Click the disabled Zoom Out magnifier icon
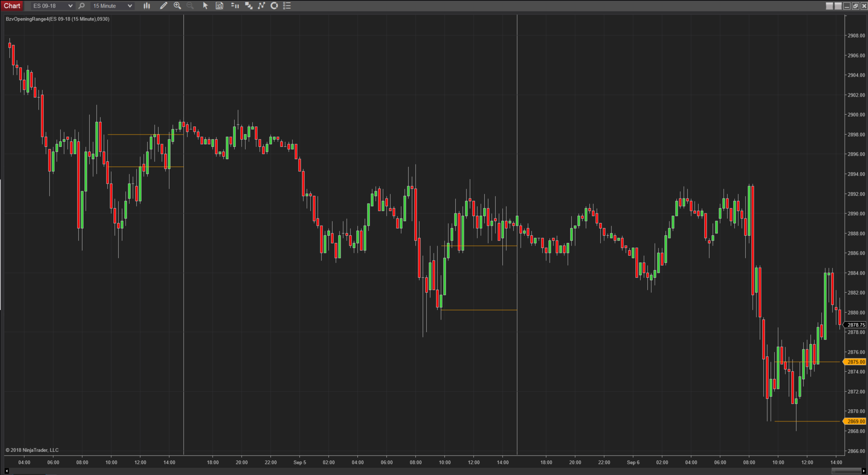868x475 pixels. pos(190,6)
